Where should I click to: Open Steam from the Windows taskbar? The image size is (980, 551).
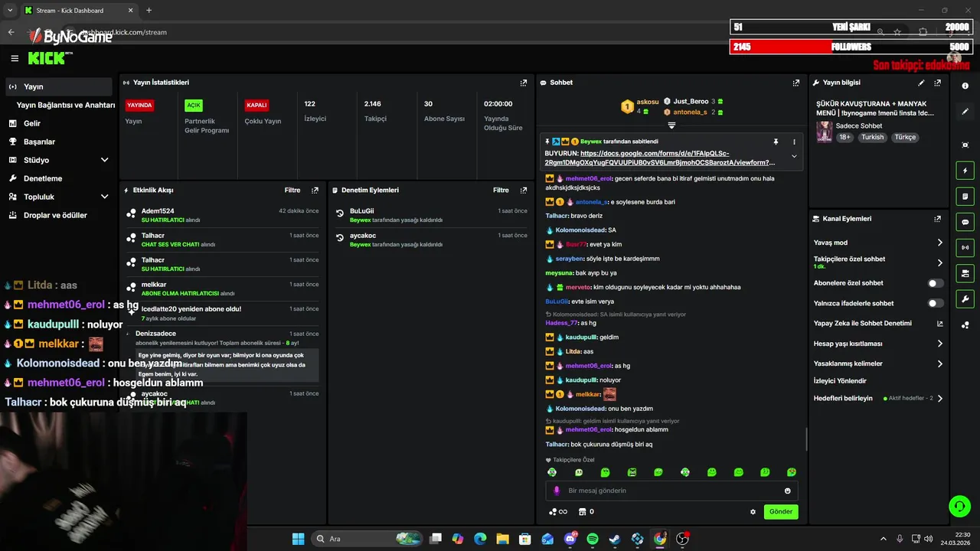(615, 539)
